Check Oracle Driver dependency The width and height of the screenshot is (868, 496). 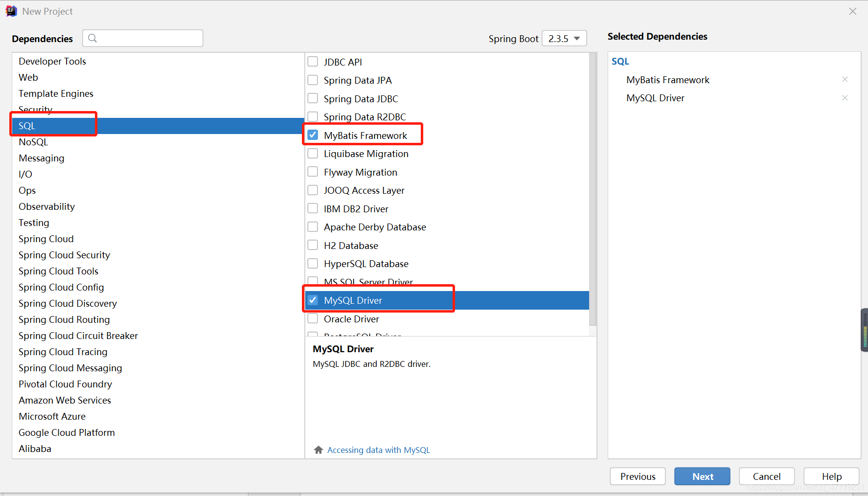pos(313,318)
